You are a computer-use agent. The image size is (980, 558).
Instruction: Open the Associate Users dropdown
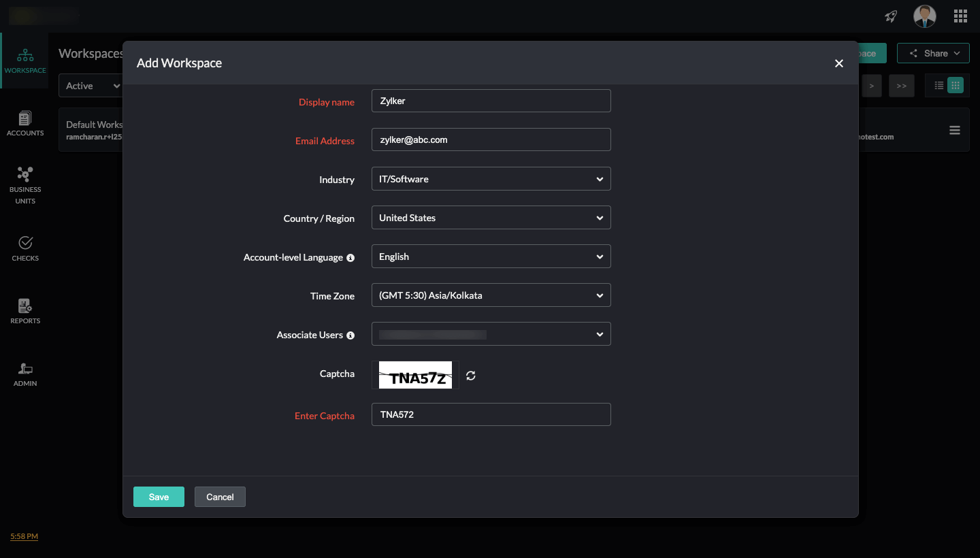click(491, 333)
